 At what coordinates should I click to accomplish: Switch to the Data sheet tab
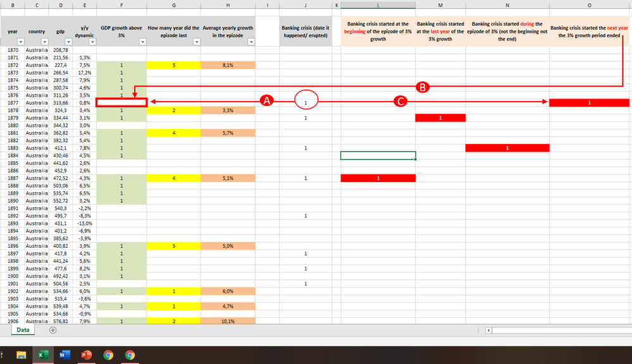23,330
